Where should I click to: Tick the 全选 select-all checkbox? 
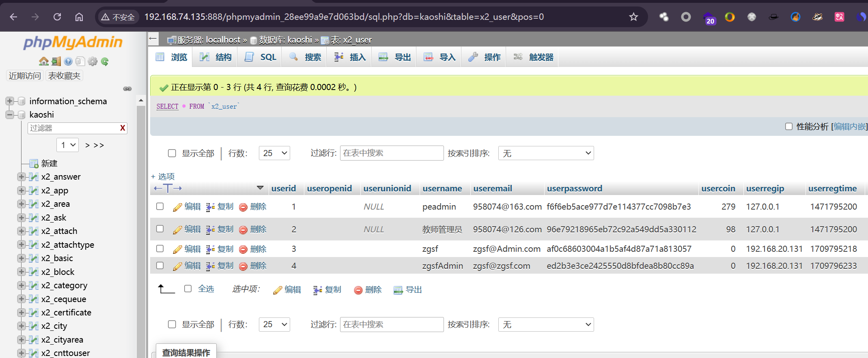point(188,289)
